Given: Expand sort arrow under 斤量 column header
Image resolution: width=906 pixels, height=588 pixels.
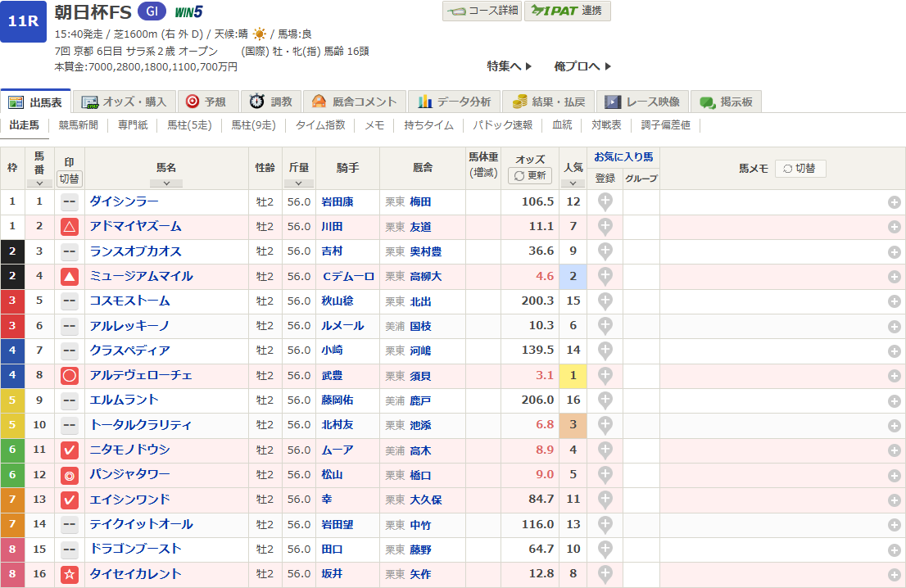Looking at the screenshot, I should pos(298,183).
